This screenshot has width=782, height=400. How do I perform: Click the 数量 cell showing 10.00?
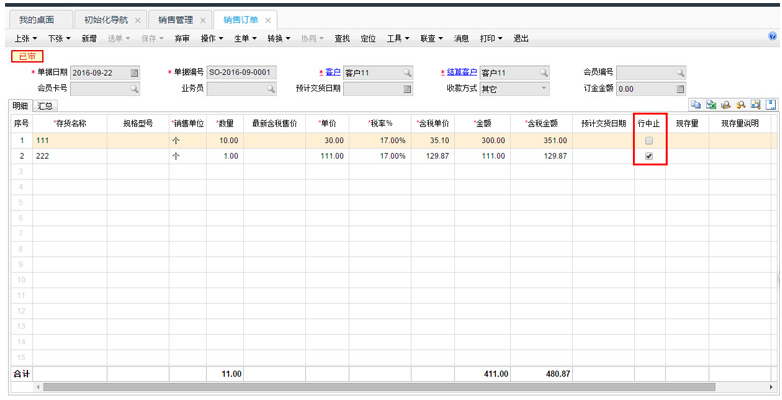225,141
